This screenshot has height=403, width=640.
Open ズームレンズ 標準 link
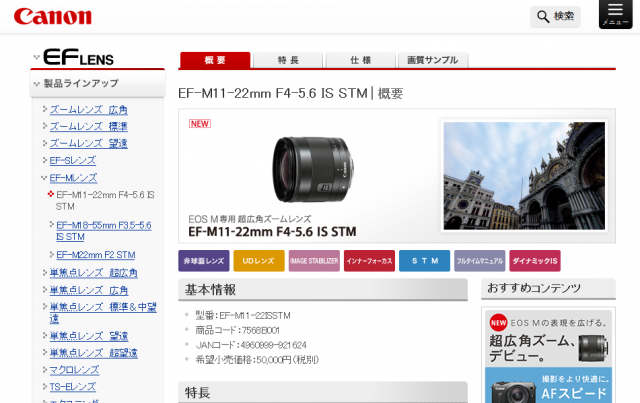[x=89, y=126]
